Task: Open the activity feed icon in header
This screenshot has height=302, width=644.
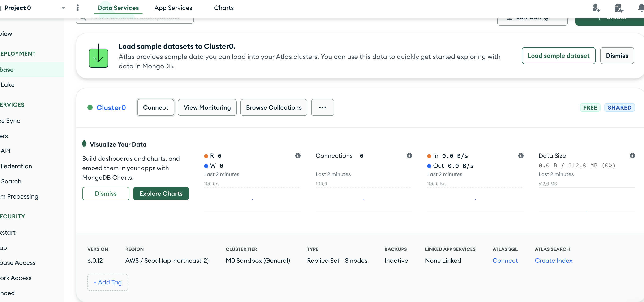Action: (x=618, y=8)
